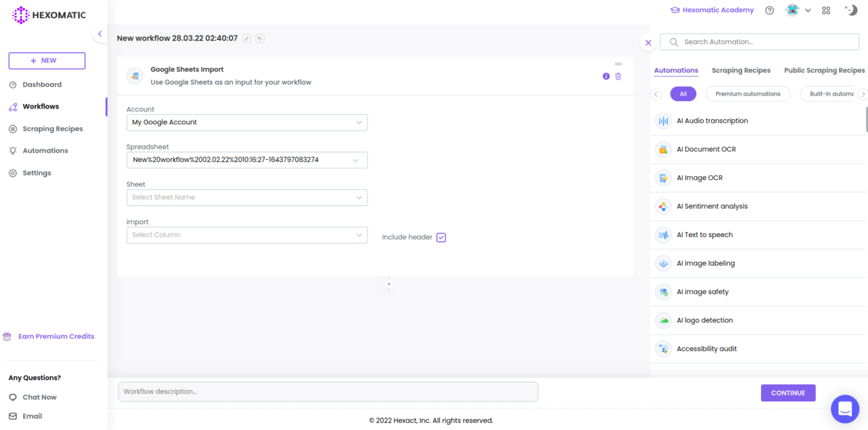The image size is (868, 430).
Task: Click the AI Document OCR automation icon
Action: click(x=663, y=149)
